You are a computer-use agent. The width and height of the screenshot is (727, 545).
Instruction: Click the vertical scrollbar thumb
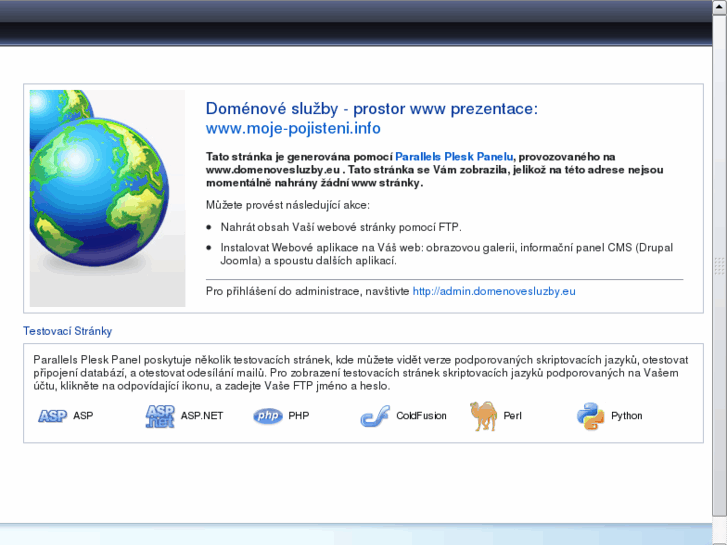click(x=720, y=265)
